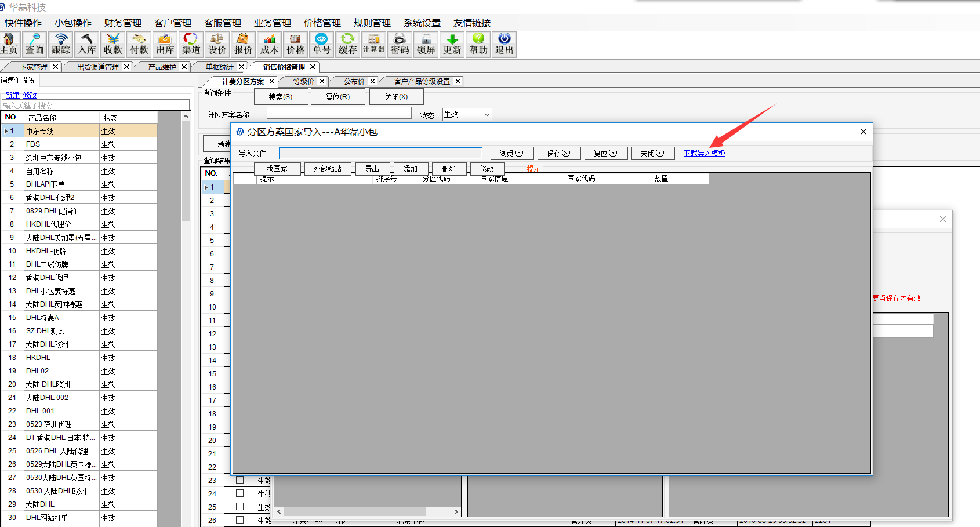
Task: Click the 导入文件 path input field
Action: pos(380,153)
